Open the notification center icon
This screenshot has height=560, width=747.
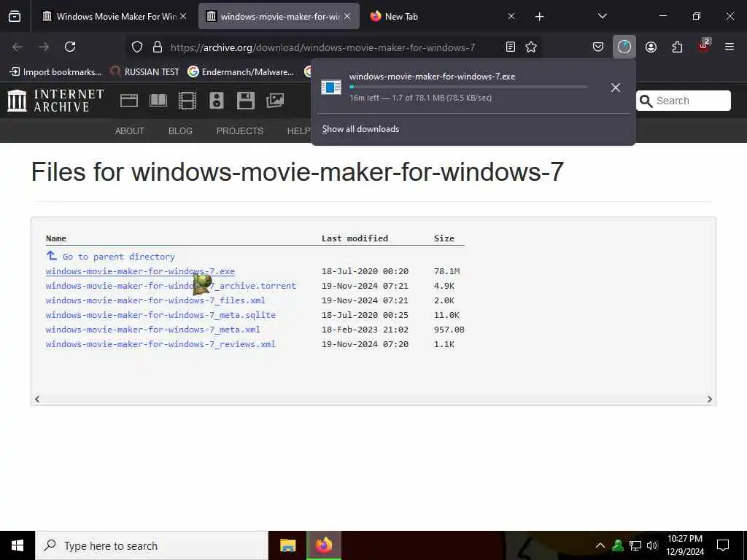pos(723,545)
